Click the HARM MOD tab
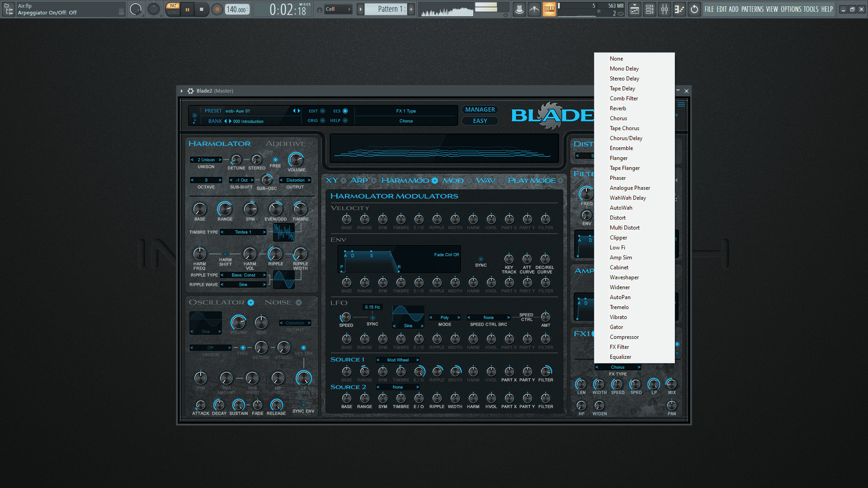The image size is (868, 488). pos(405,180)
